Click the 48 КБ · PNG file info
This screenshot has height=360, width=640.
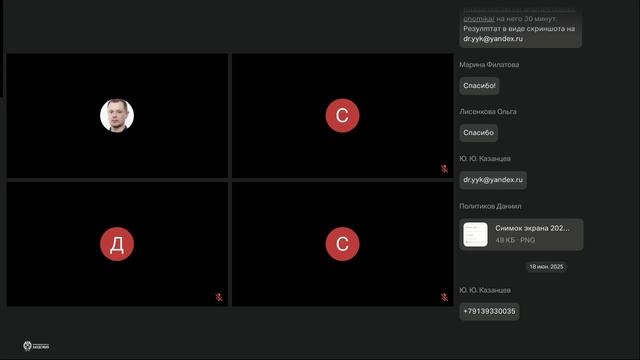[x=515, y=240]
